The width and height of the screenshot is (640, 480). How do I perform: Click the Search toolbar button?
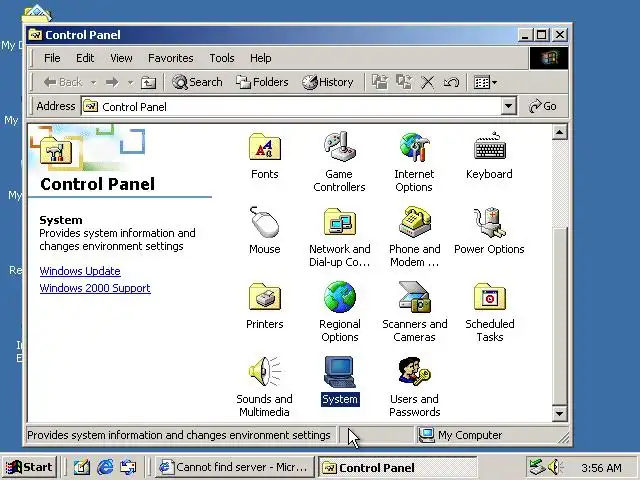point(197,82)
